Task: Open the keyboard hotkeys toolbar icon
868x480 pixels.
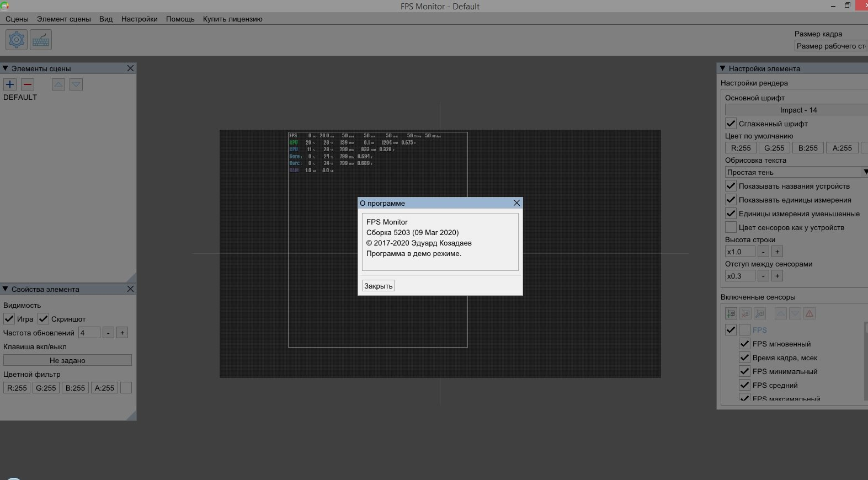Action: [41, 40]
